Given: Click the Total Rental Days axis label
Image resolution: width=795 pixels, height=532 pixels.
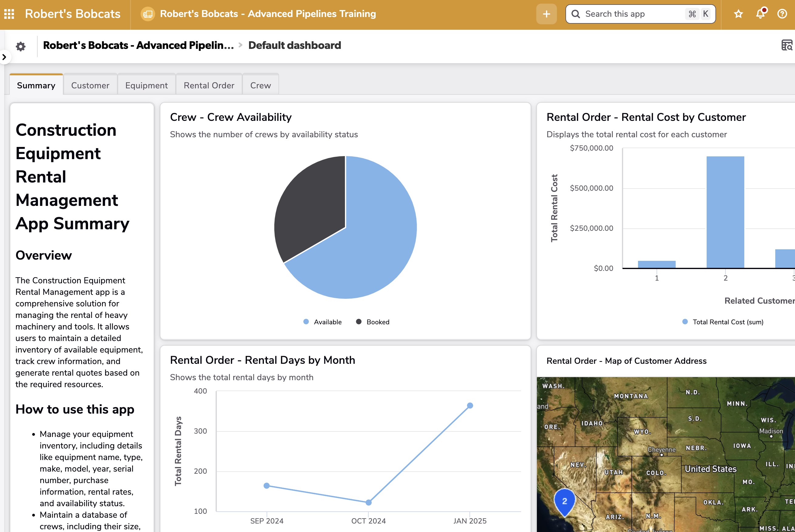Looking at the screenshot, I should tap(178, 451).
